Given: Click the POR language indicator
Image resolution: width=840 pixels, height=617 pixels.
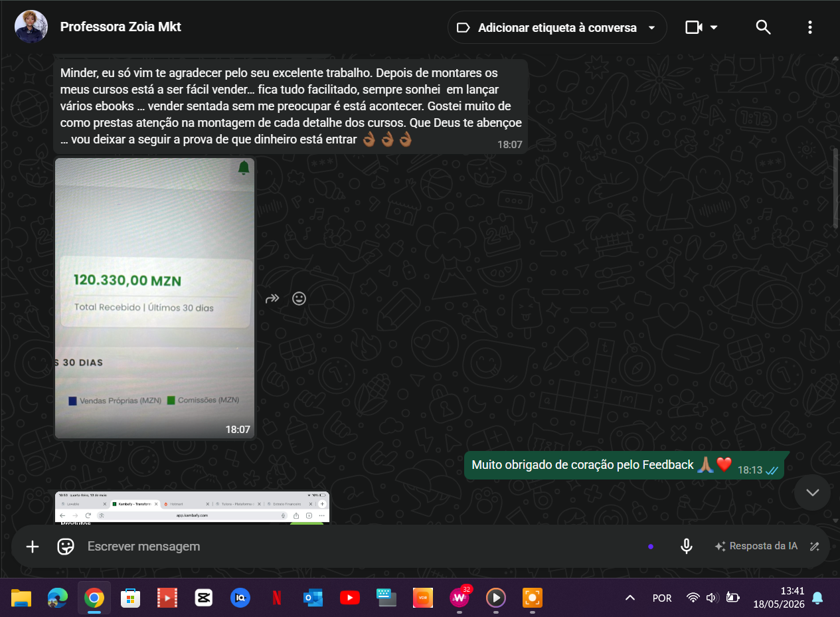Looking at the screenshot, I should [662, 598].
